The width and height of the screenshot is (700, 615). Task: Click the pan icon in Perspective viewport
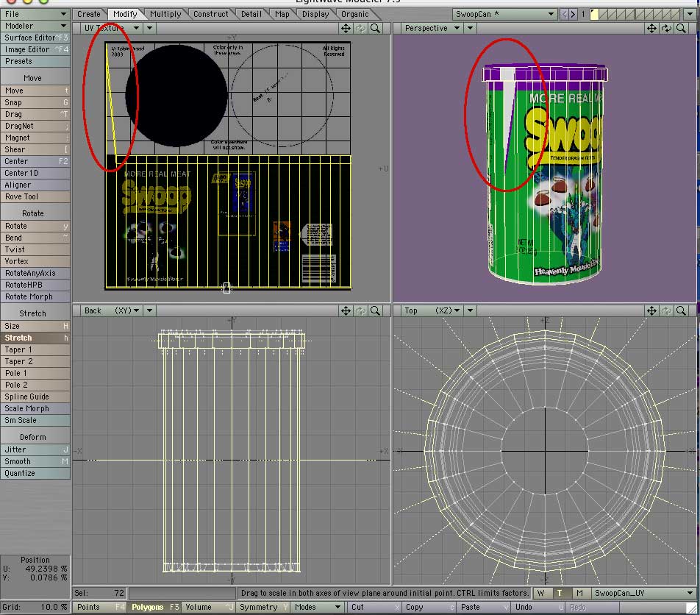point(651,28)
